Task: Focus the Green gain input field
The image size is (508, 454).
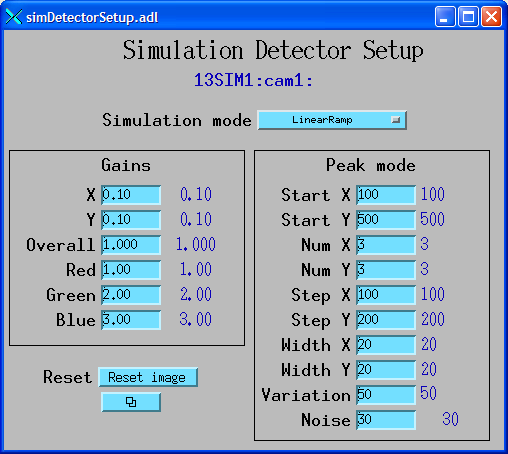Action: click(131, 295)
